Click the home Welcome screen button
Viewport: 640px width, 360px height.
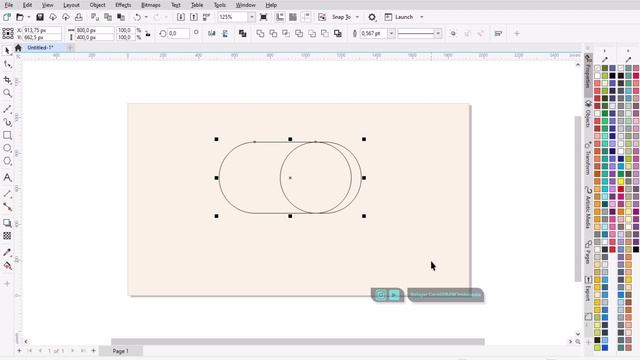18,48
